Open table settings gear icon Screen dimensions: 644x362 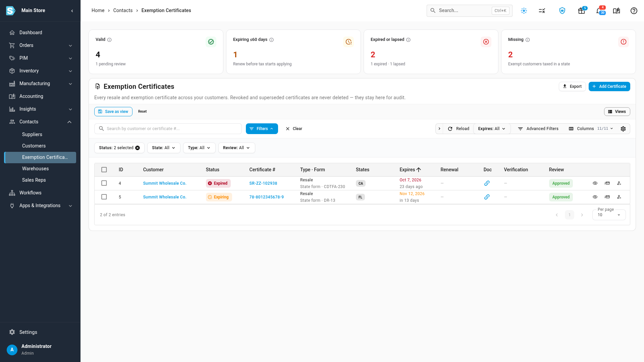tap(623, 129)
